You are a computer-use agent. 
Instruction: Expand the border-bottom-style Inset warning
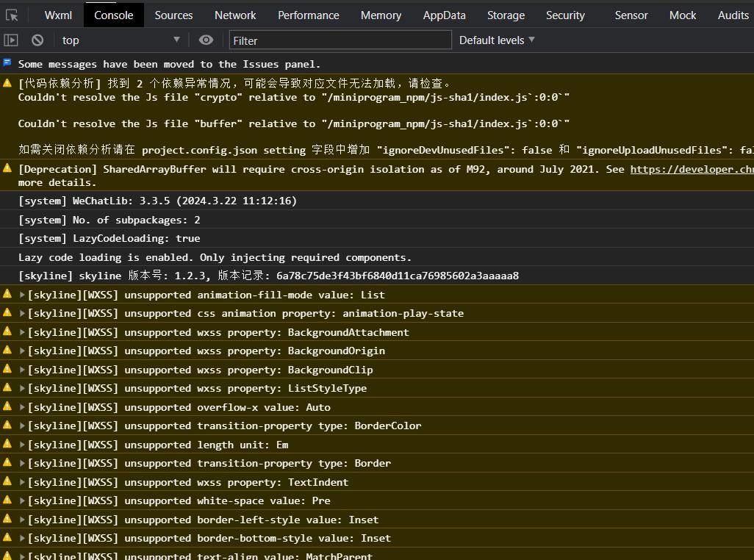[x=21, y=539]
